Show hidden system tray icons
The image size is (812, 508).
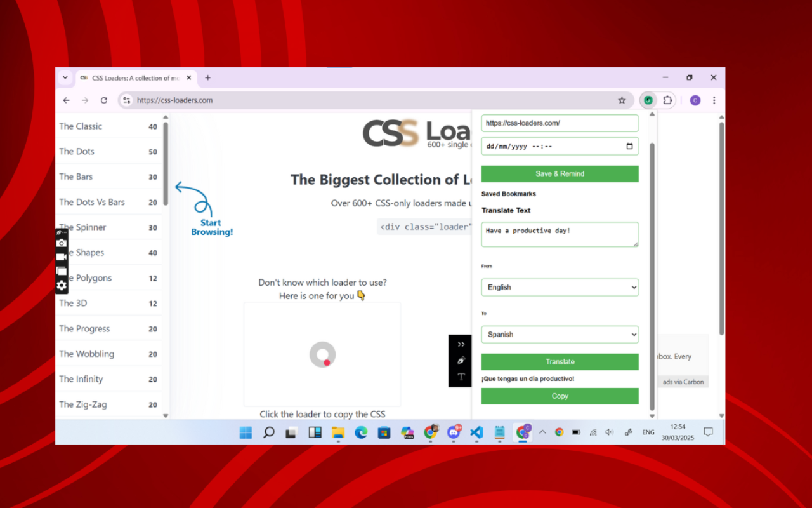tap(542, 432)
